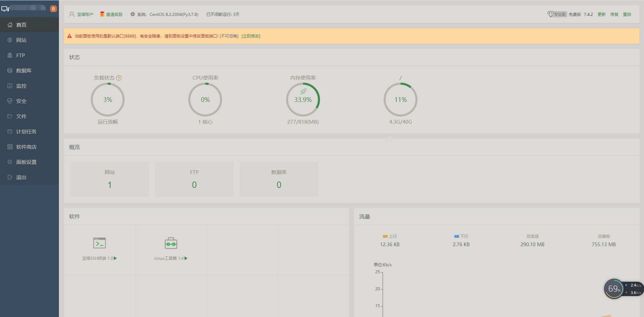Open the 监控 monitoring section
The height and width of the screenshot is (317, 644).
(29, 86)
